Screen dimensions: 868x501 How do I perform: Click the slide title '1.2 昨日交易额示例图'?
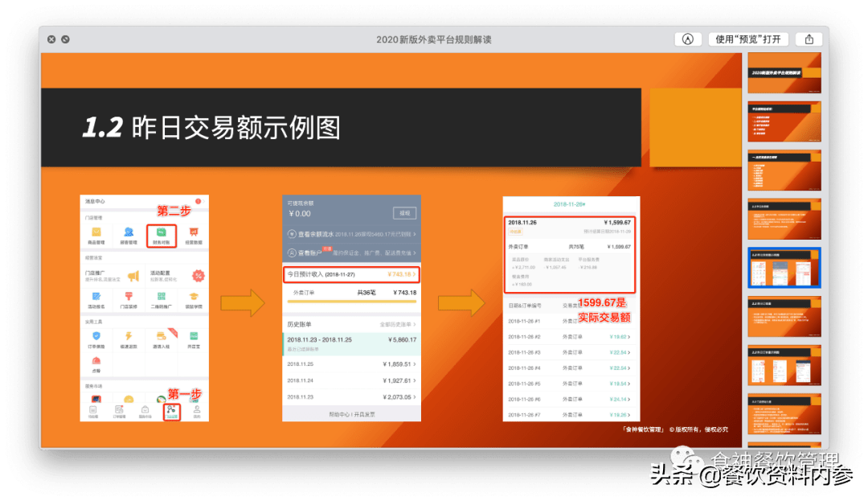(x=211, y=127)
